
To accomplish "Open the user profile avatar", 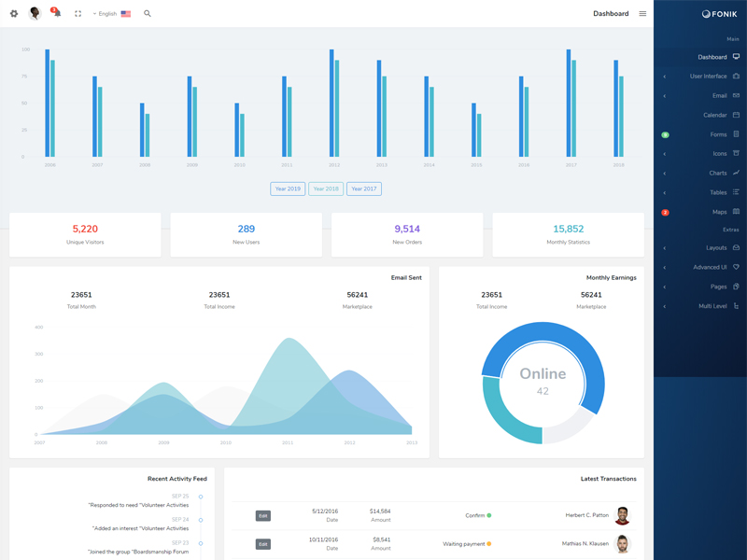I will click(x=35, y=14).
